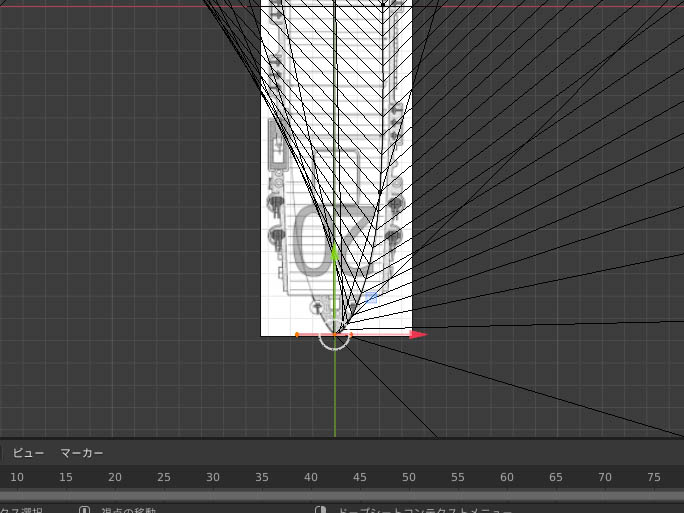This screenshot has width=684, height=513.
Task: Jump to frame 50 on the timeline
Action: coord(409,477)
